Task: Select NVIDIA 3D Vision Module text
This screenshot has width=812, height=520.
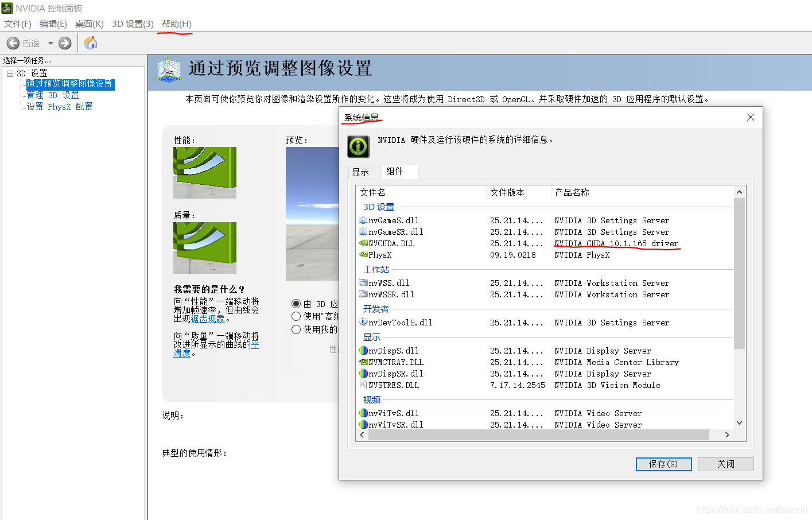Action: [x=607, y=385]
